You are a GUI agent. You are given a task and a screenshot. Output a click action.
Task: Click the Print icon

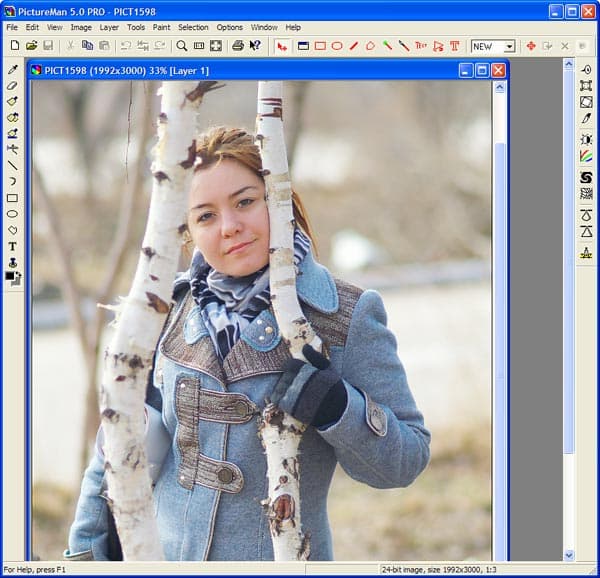(238, 46)
